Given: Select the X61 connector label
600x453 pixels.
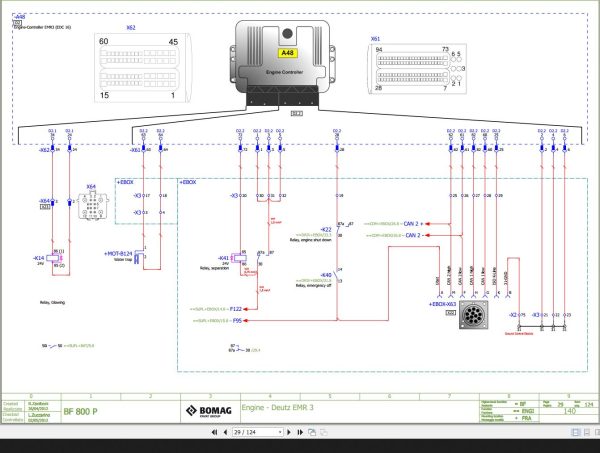Looking at the screenshot, I should 375,39.
